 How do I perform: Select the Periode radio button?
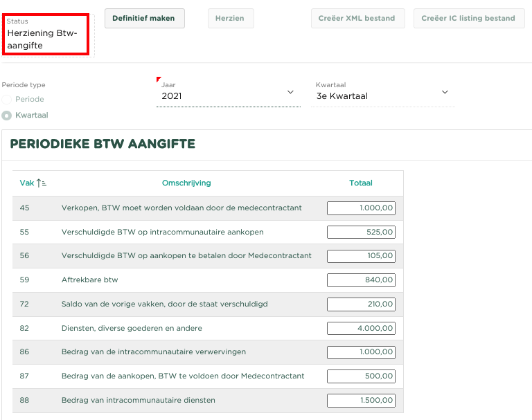click(7, 100)
